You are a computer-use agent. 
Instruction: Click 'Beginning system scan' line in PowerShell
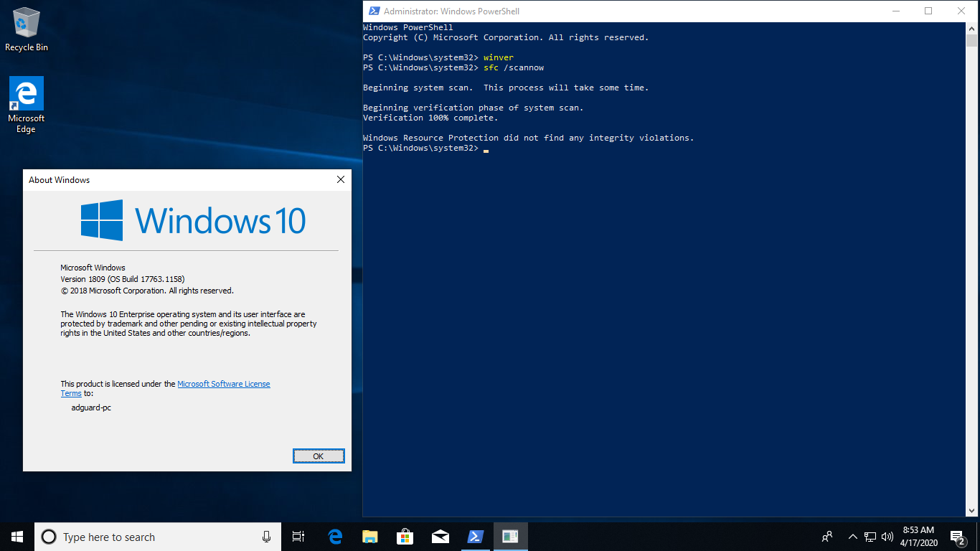click(x=506, y=88)
